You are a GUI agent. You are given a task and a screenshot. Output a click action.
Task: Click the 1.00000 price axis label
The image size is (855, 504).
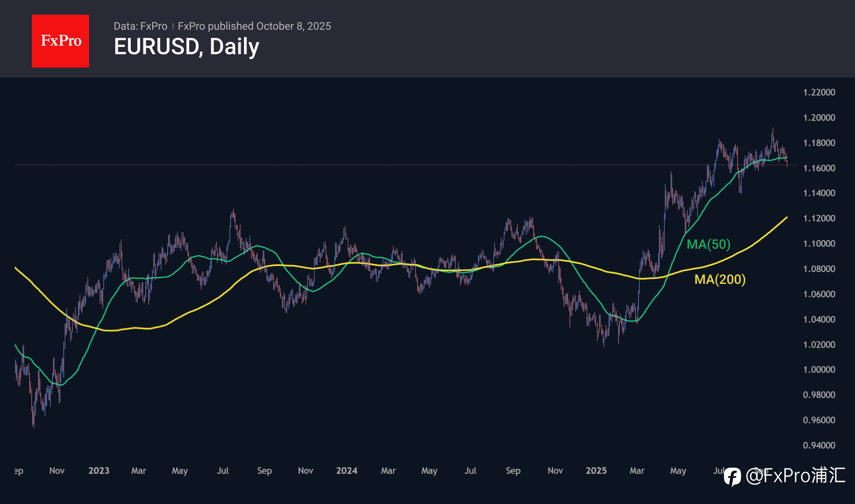pos(819,370)
